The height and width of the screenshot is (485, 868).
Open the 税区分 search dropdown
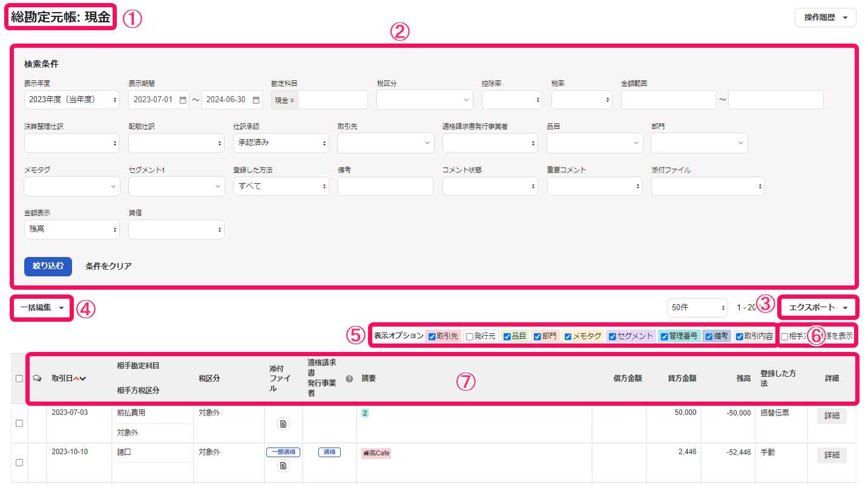[x=425, y=100]
